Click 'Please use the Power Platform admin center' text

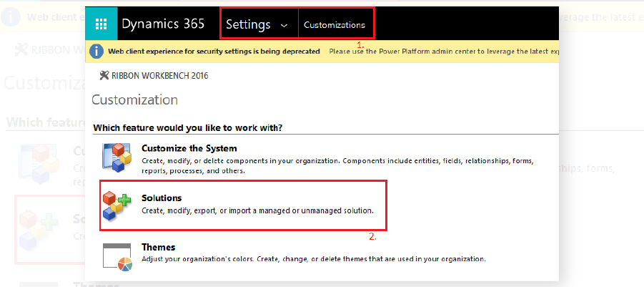tap(444, 52)
